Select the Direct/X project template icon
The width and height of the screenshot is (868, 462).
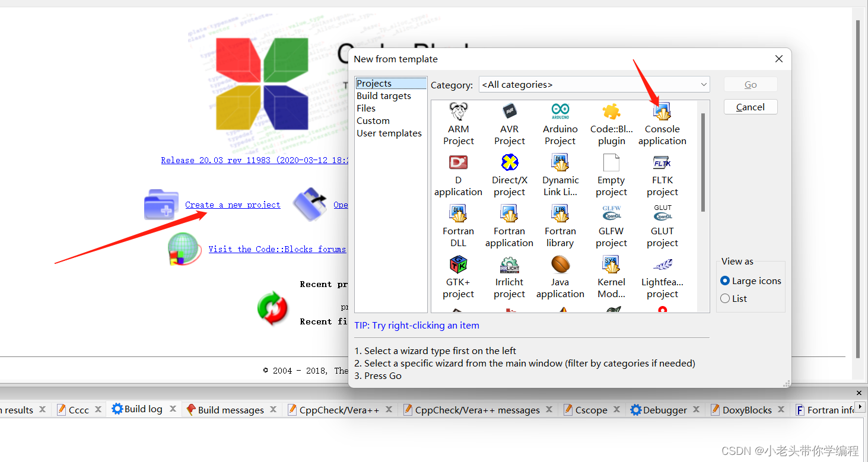click(x=509, y=163)
